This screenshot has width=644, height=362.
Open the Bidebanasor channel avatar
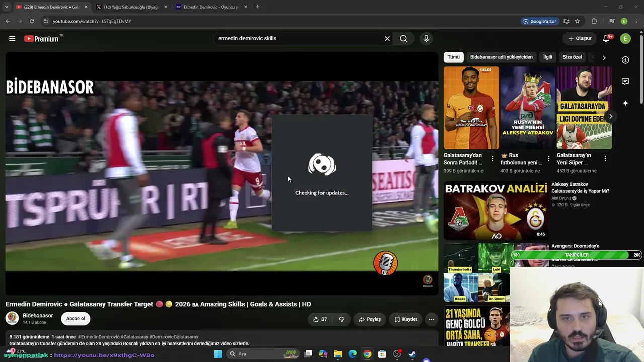(12, 318)
